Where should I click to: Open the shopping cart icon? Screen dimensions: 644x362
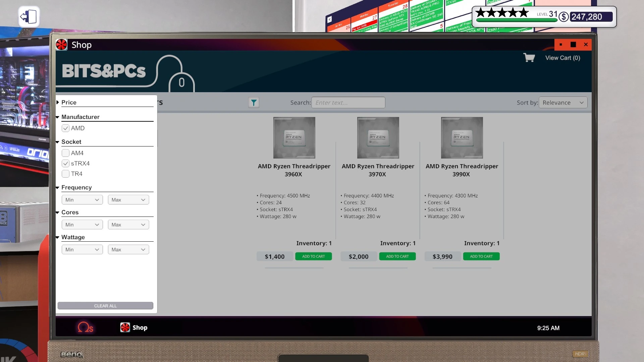point(529,58)
